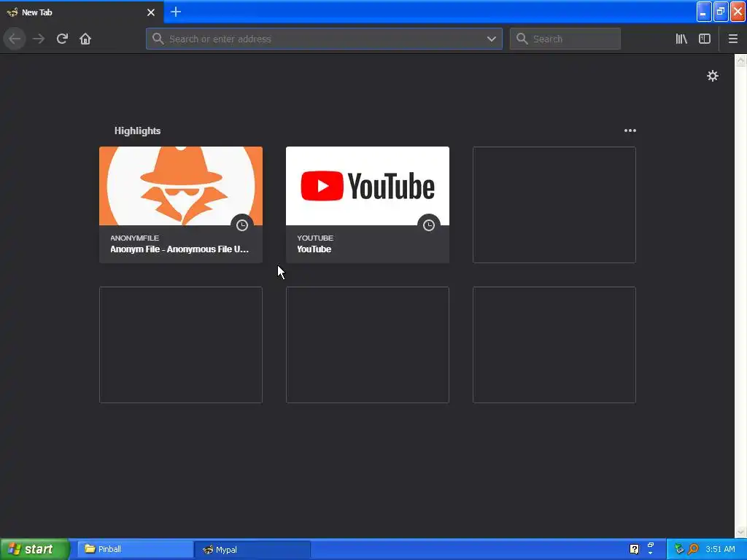Open the Library (bookshelf) button

tap(681, 39)
